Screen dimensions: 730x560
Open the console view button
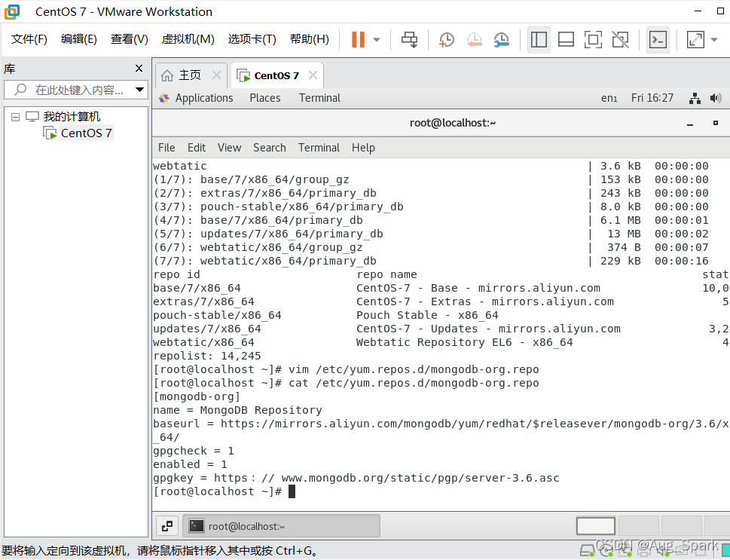coord(658,40)
